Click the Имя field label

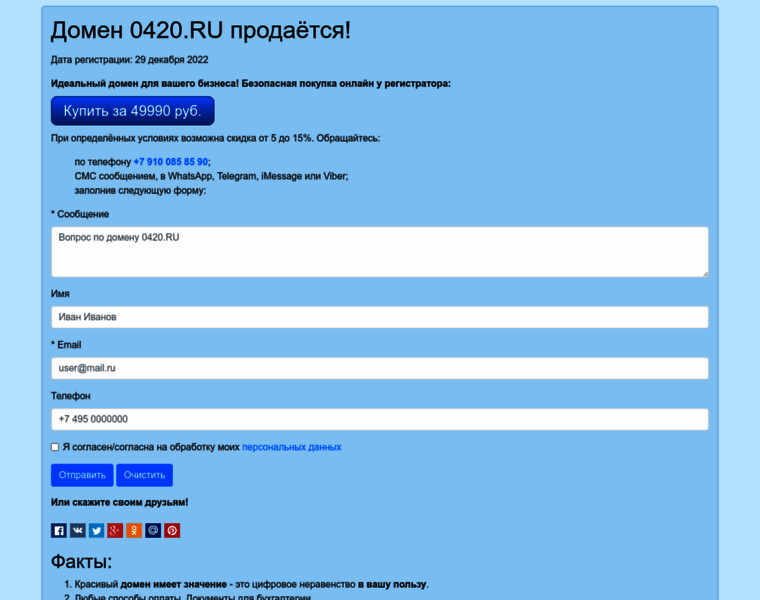(x=60, y=294)
